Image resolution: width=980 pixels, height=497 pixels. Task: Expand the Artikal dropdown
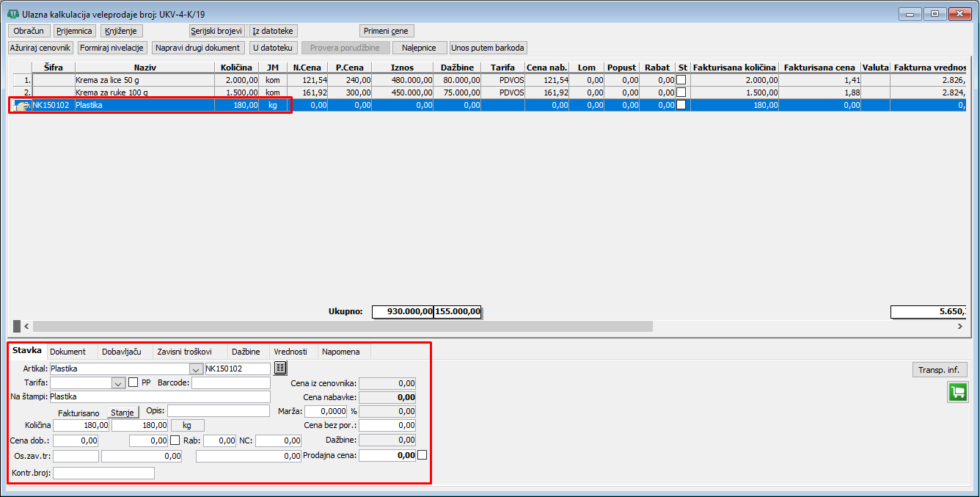point(196,369)
